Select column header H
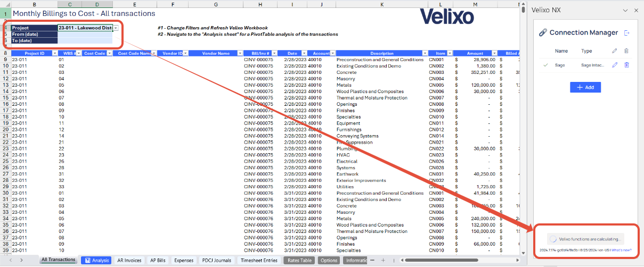Viewport: 644px width, 267px height. coord(260,4)
